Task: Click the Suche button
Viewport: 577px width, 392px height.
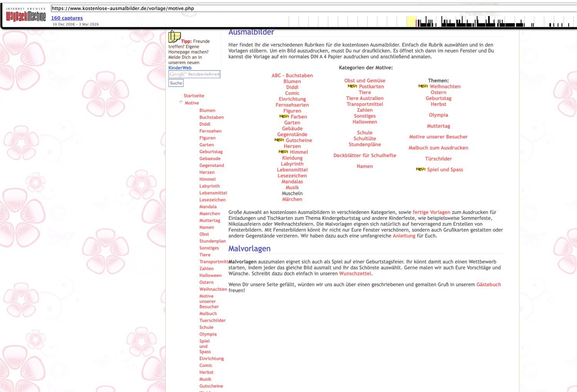Action: point(176,83)
